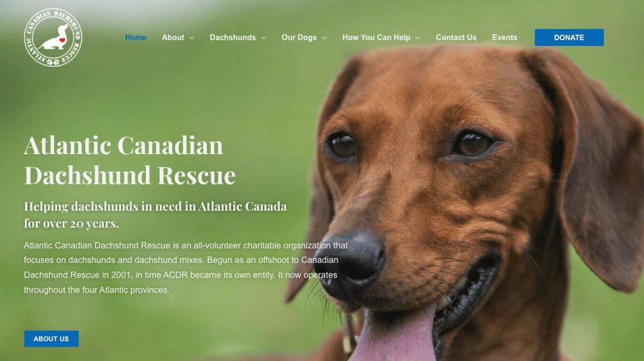Click the red heart on the logo dog
The image size is (644, 361).
click(62, 40)
